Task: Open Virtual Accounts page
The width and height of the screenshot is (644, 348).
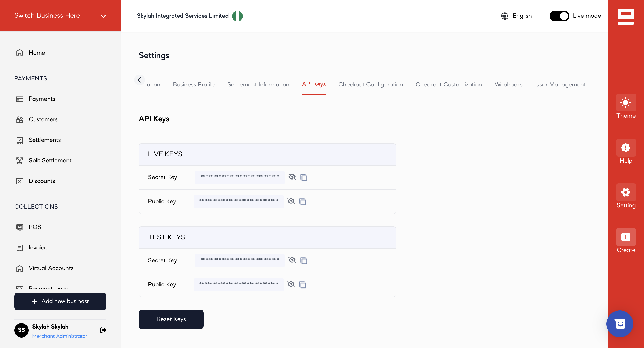Action: coord(44,268)
